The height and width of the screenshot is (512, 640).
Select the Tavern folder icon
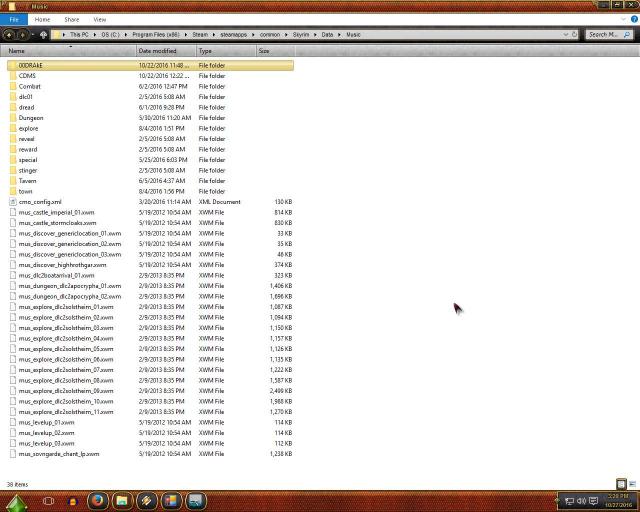pos(12,181)
